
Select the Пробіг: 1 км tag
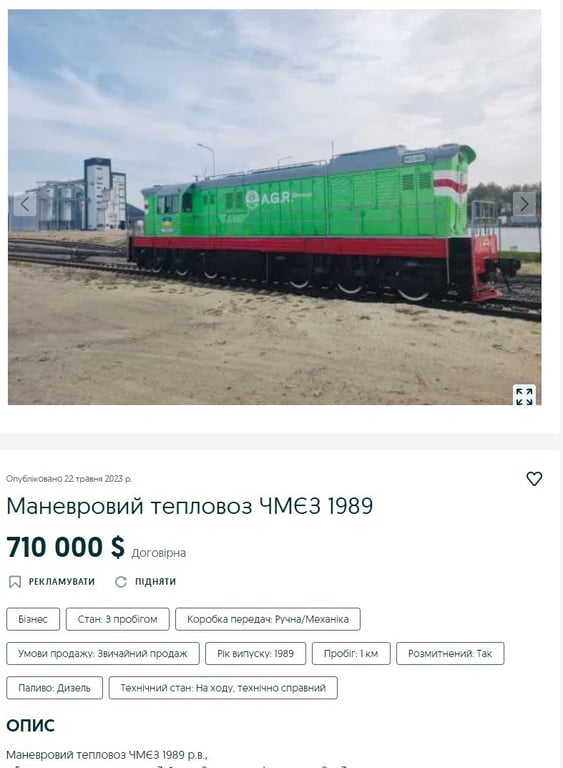(x=351, y=653)
